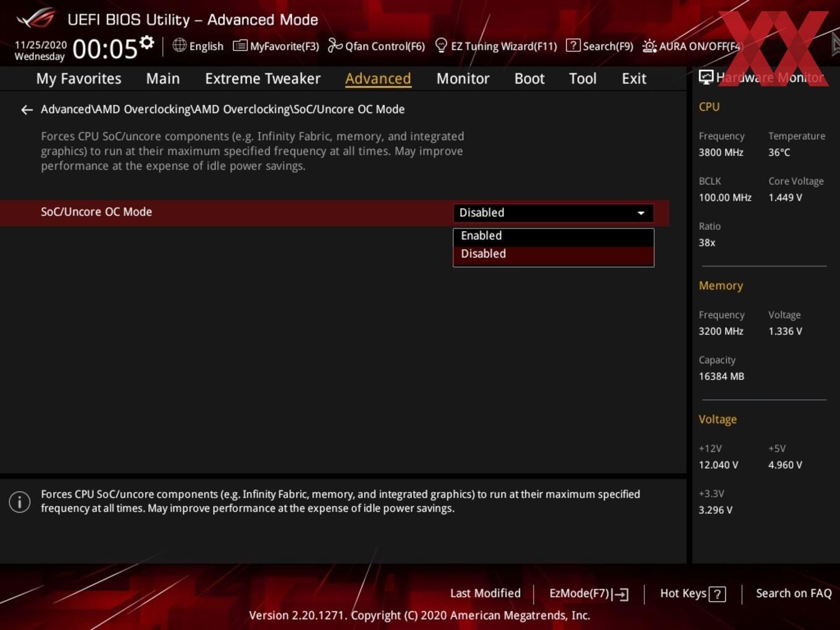Switch to the Main tab
This screenshot has height=630, width=840.
point(163,78)
